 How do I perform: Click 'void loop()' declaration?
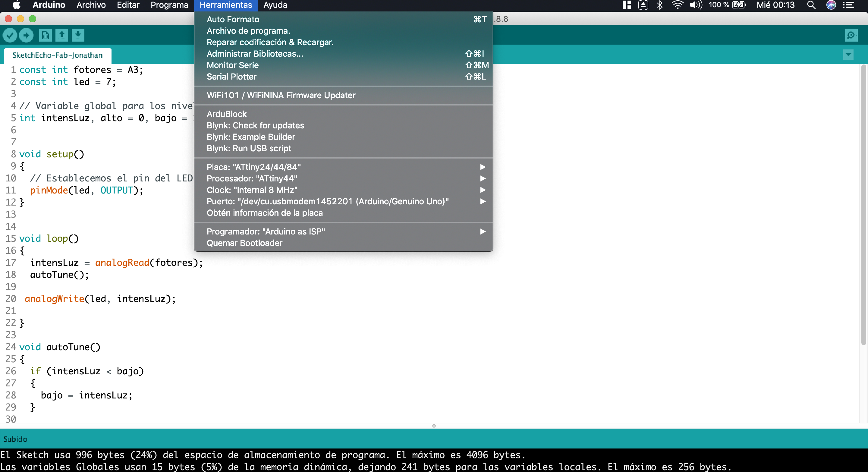[x=49, y=238]
